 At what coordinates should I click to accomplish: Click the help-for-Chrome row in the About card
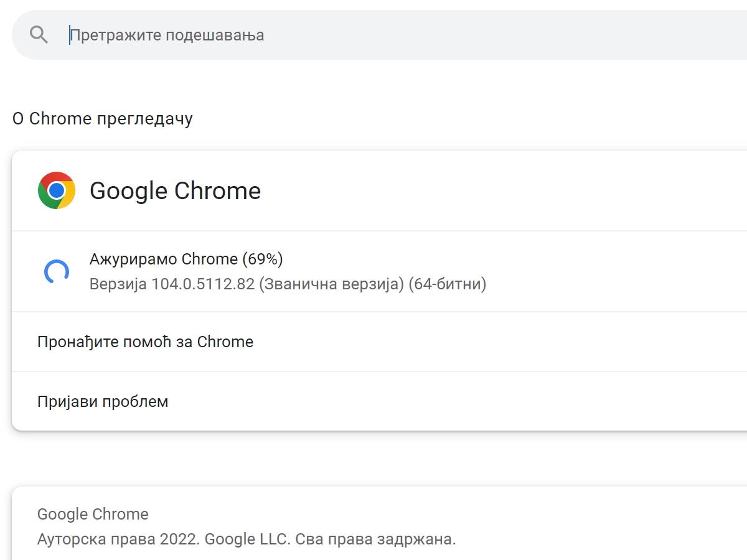tap(145, 342)
